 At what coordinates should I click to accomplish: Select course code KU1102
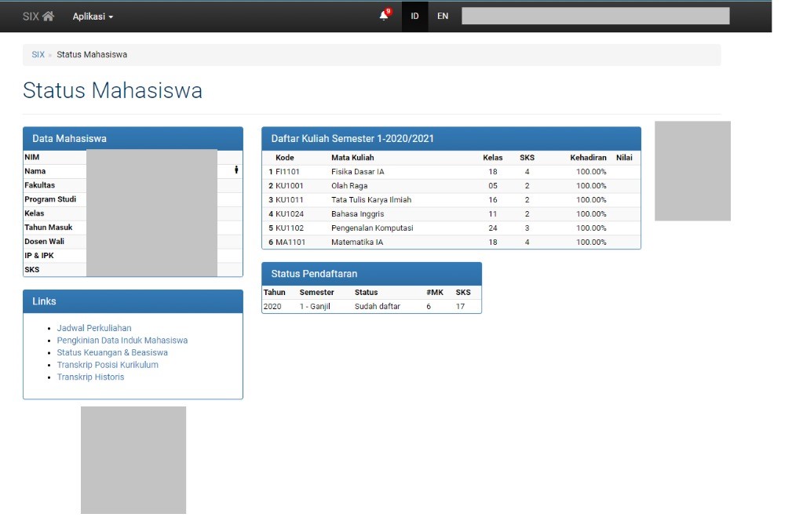[x=290, y=228]
